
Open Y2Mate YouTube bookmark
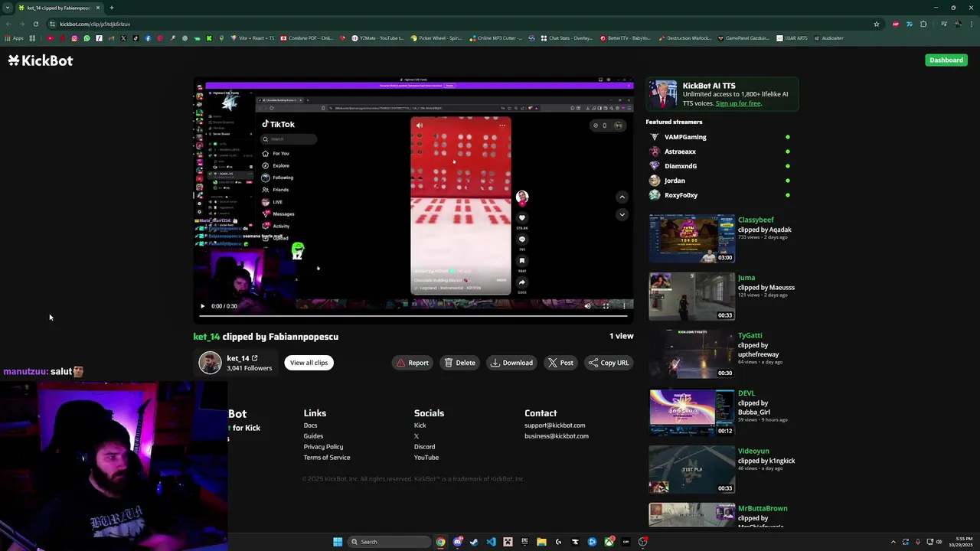(377, 38)
